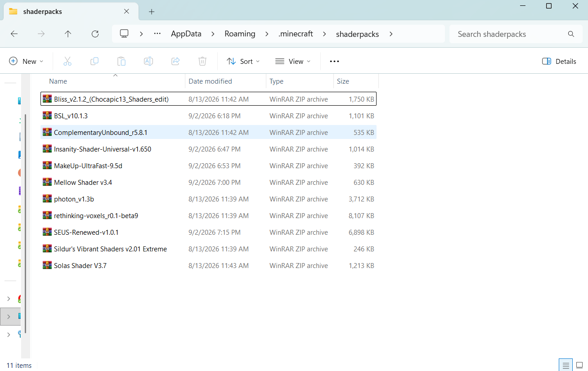Click shaderpacks breadcrumb segment
This screenshot has height=371, width=588.
(357, 34)
